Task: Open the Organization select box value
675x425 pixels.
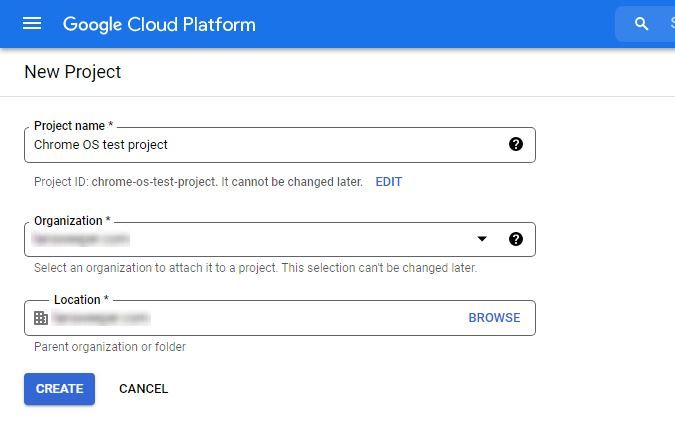Action: (250, 239)
